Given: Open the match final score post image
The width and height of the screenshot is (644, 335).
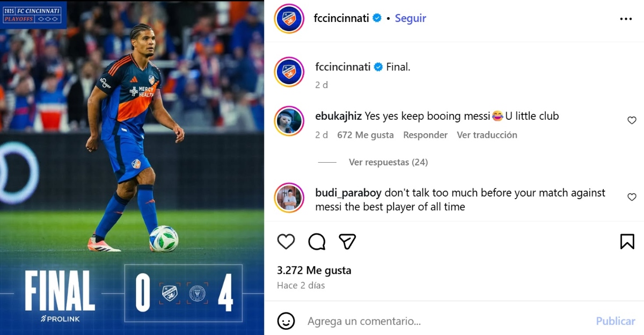Looking at the screenshot, I should tap(132, 167).
